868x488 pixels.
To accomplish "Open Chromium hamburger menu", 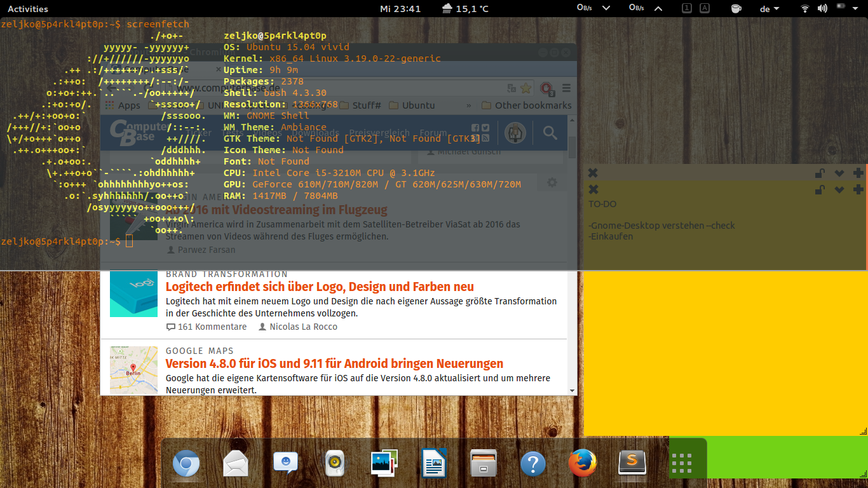I will [566, 88].
